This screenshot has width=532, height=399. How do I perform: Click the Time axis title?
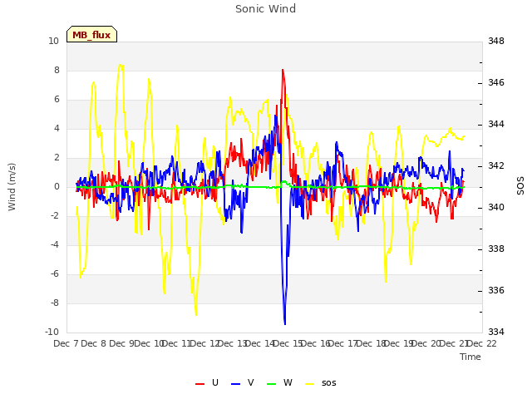pyautogui.click(x=470, y=357)
